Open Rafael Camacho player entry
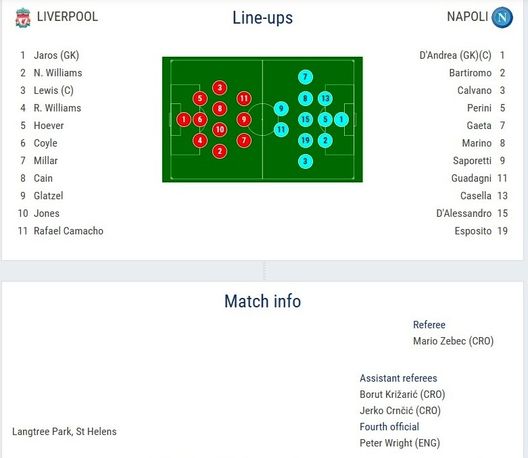This screenshot has height=458, width=528. point(68,231)
